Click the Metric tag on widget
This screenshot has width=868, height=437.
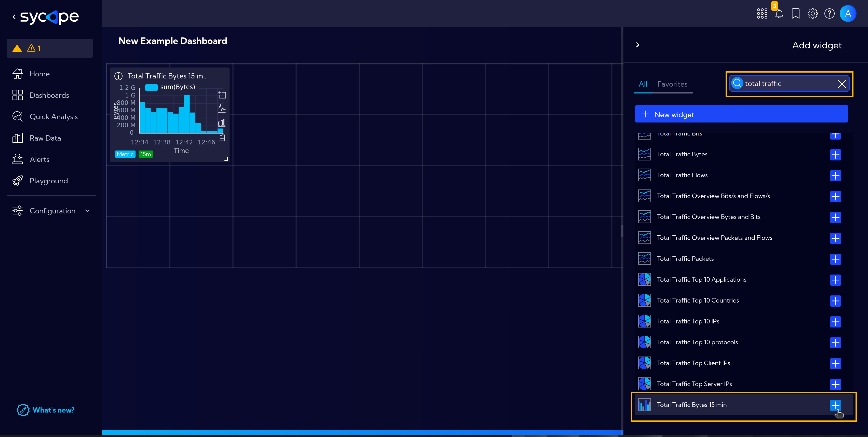pyautogui.click(x=125, y=154)
